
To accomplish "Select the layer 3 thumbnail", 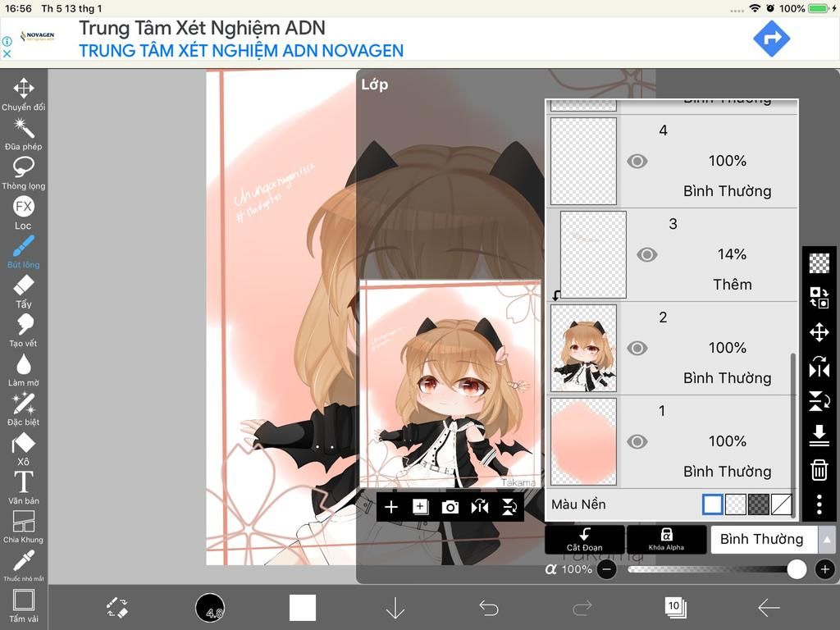I will coord(593,254).
